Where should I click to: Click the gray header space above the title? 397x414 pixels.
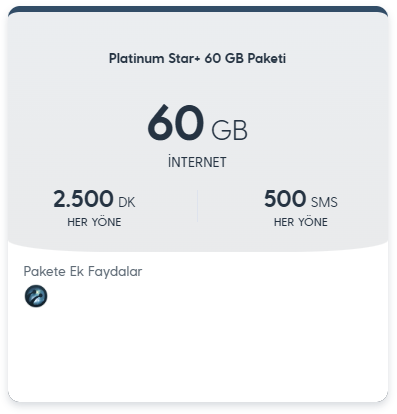[x=198, y=32]
